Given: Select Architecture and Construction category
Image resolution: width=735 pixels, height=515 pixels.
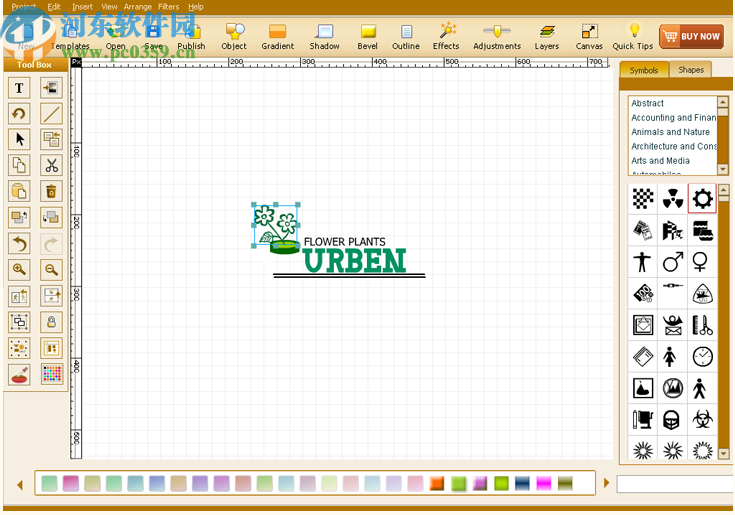Looking at the screenshot, I should (674, 146).
